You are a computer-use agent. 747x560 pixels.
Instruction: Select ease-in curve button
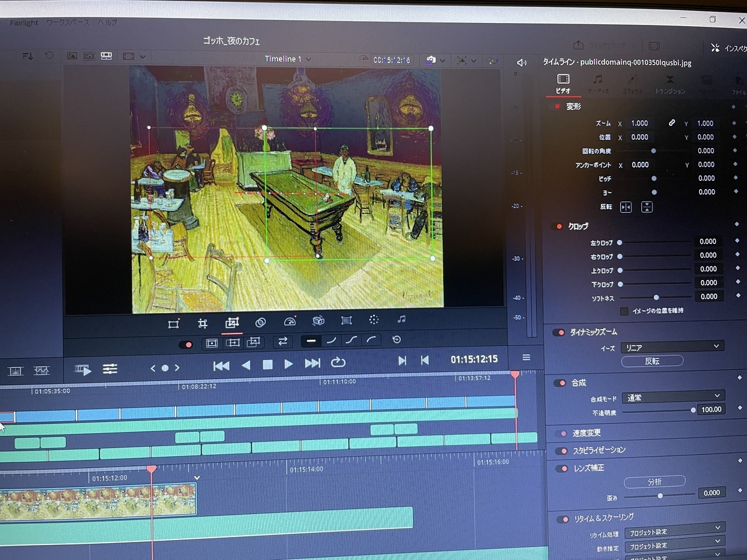click(x=331, y=340)
